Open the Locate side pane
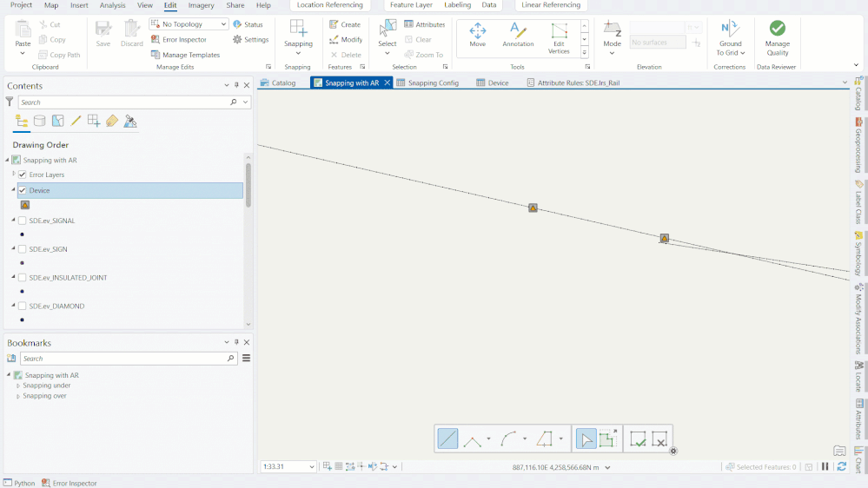The width and height of the screenshot is (868, 488). 858,376
